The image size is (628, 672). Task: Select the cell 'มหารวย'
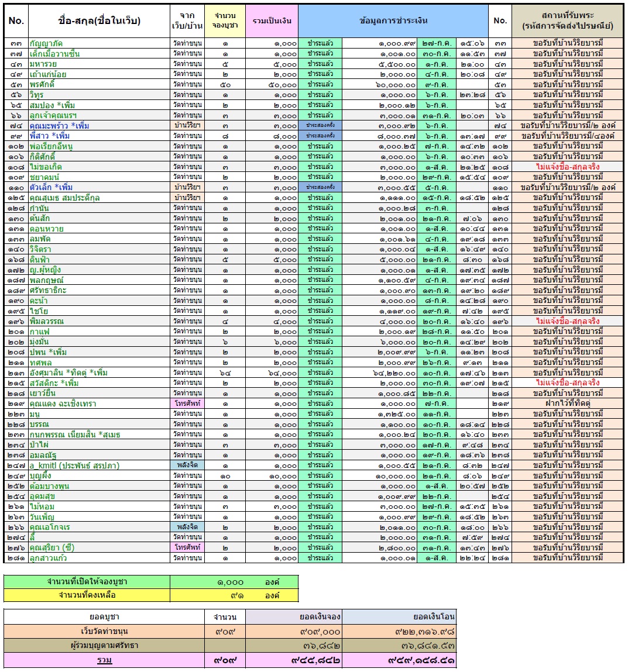pyautogui.click(x=99, y=64)
